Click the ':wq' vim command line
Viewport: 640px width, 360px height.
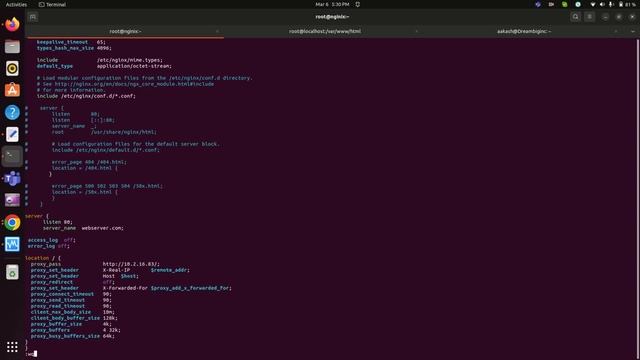point(31,354)
